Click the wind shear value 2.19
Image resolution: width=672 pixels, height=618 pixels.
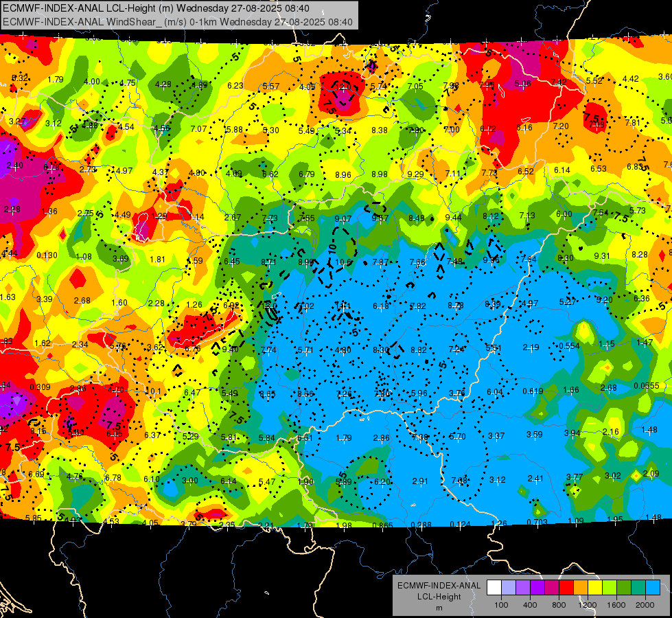pyautogui.click(x=531, y=347)
